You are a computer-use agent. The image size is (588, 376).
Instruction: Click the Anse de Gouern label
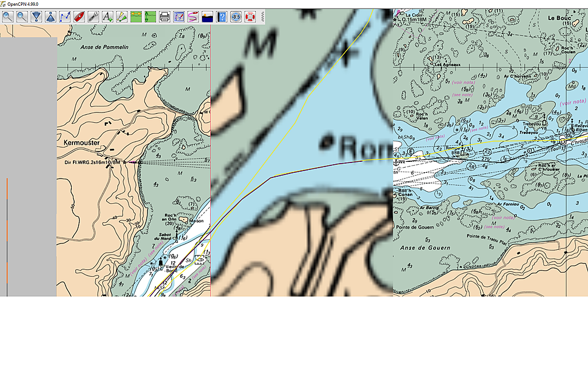pyautogui.click(x=425, y=248)
